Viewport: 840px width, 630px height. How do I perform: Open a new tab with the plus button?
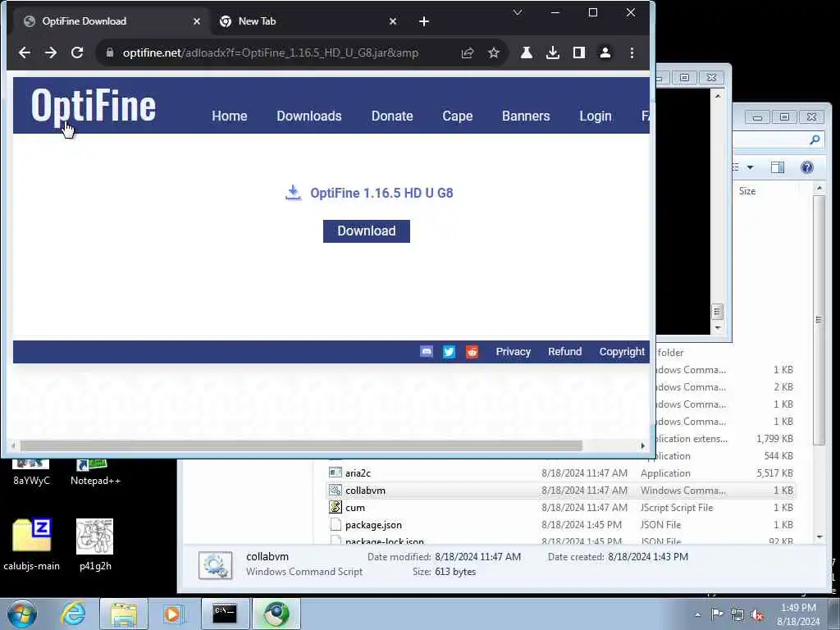coord(424,21)
